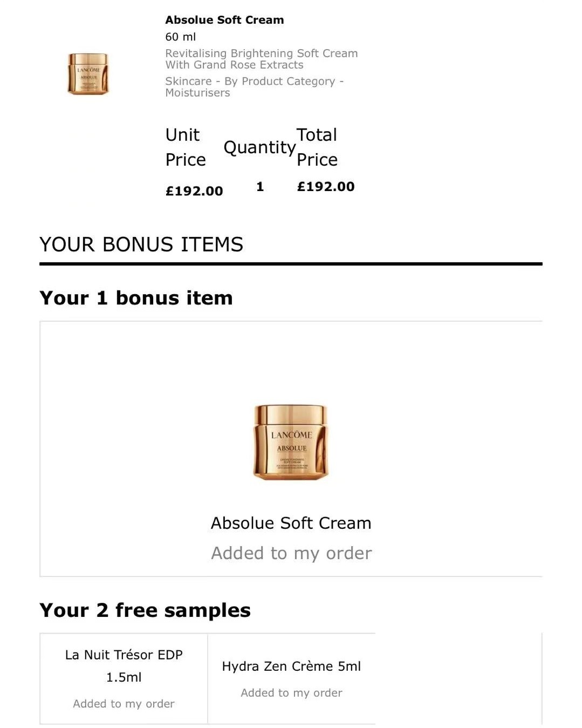The height and width of the screenshot is (728, 582).
Task: Select the quantity value 1
Action: [x=260, y=187]
